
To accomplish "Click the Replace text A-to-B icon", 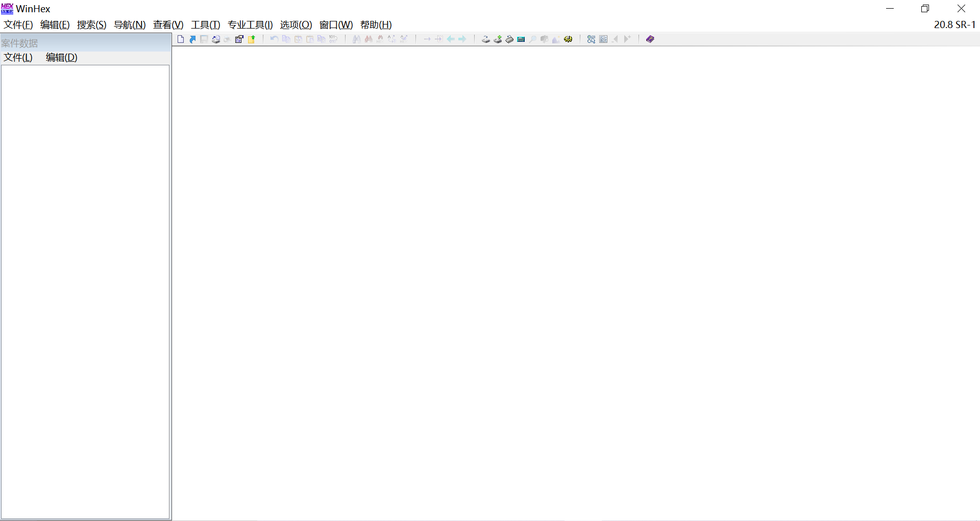I will [x=391, y=39].
